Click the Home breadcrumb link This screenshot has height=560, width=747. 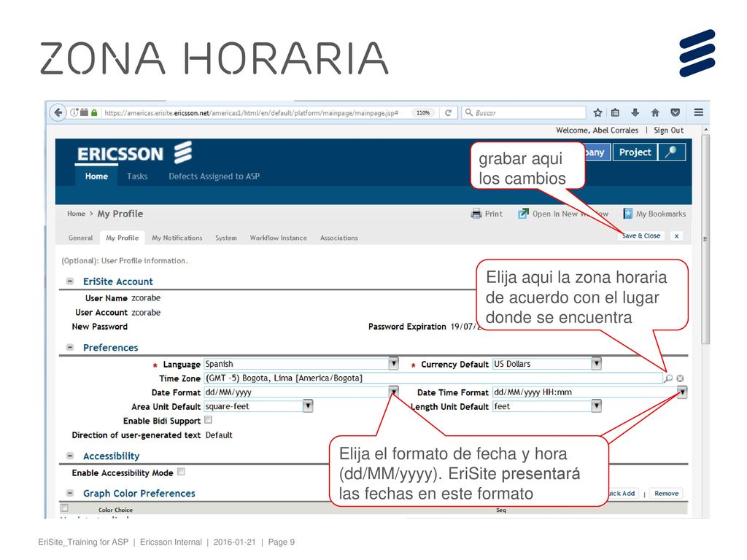tap(76, 214)
